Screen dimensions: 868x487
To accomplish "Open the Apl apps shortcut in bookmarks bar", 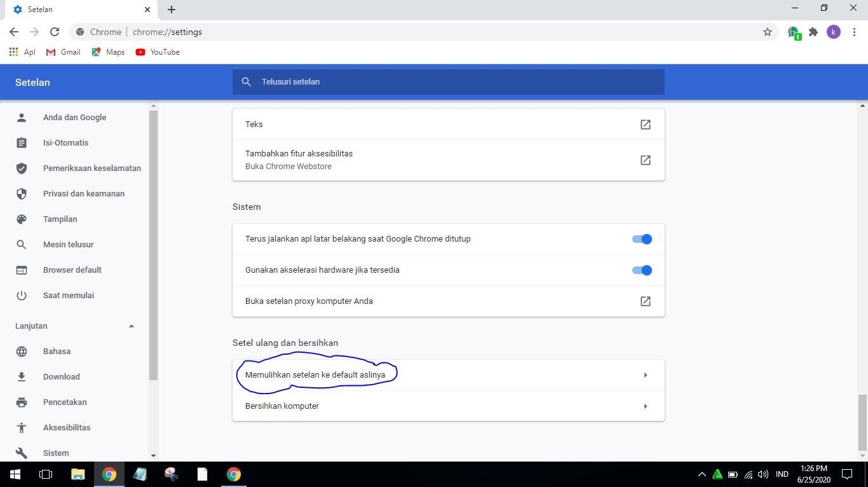I will (x=22, y=52).
